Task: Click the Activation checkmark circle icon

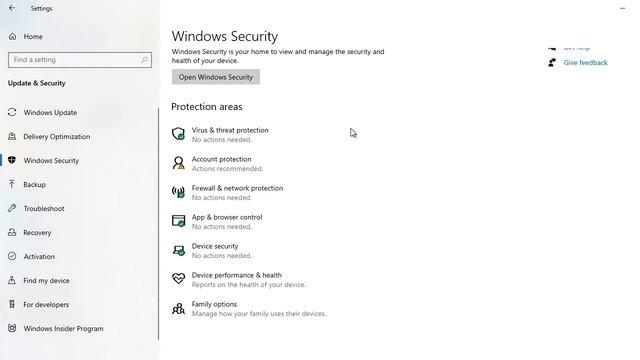Action: click(12, 256)
